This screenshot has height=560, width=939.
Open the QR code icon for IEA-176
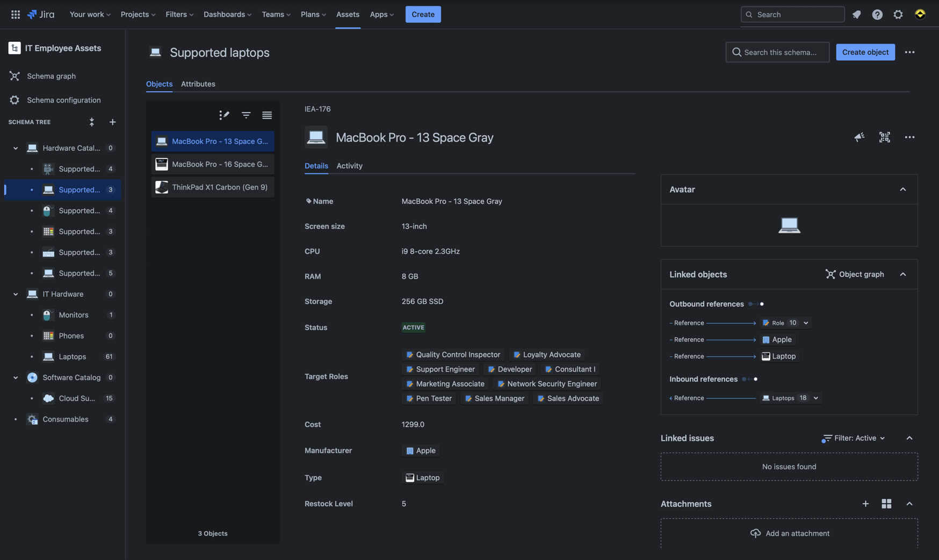pyautogui.click(x=884, y=137)
